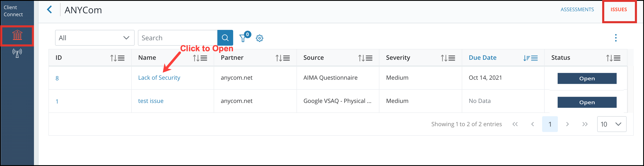Viewport: 644px width, 166px height.
Task: Sort by ID column icon
Action: coord(117,58)
